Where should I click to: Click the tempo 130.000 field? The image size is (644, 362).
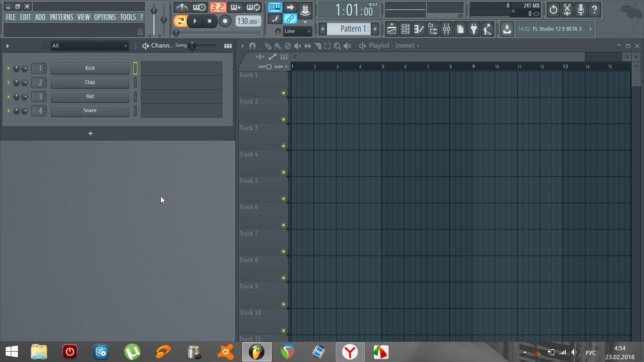(x=248, y=21)
